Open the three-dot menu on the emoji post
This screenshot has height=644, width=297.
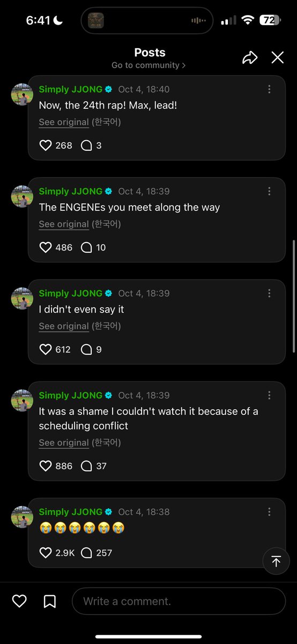pyautogui.click(x=269, y=512)
